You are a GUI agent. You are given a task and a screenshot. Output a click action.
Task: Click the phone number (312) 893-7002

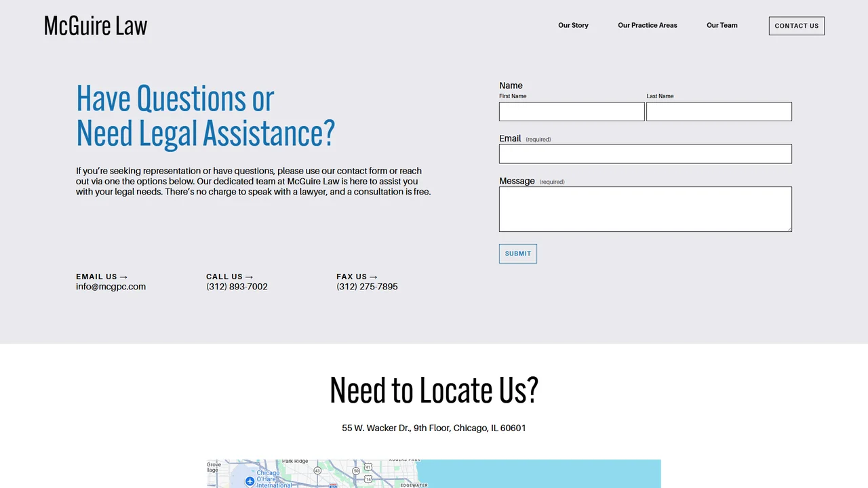coord(237,287)
